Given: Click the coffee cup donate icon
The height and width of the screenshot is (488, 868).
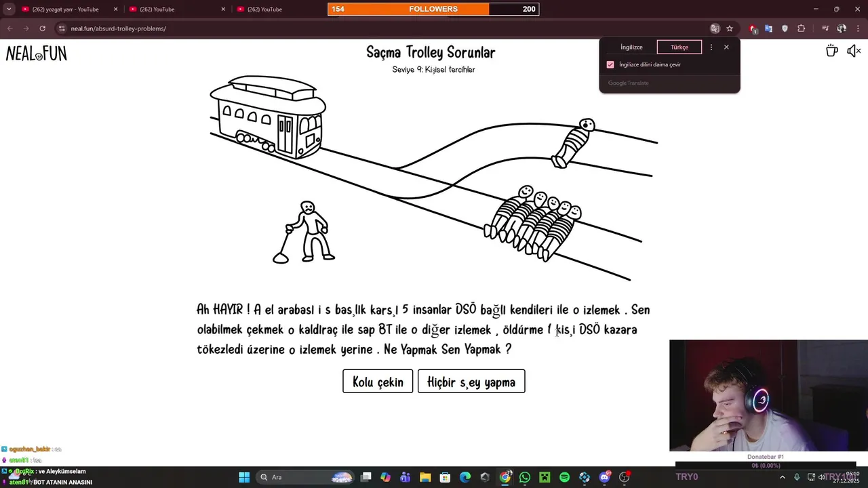Looking at the screenshot, I should tap(831, 51).
